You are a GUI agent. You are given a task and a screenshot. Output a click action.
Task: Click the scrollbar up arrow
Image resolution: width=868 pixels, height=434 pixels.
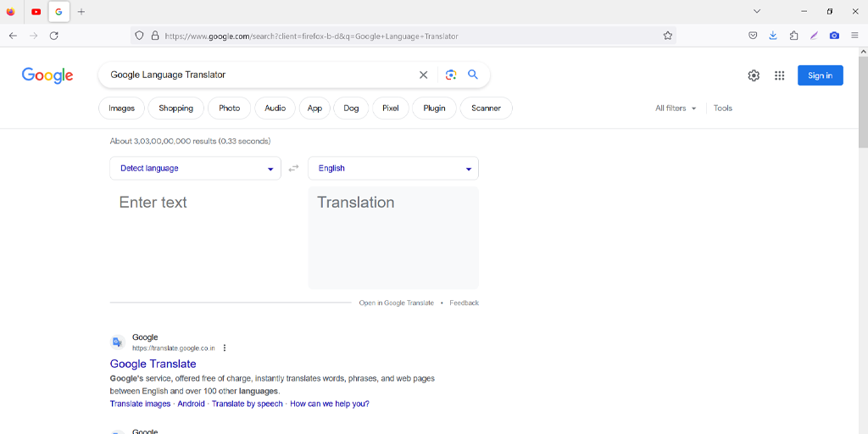[863, 52]
